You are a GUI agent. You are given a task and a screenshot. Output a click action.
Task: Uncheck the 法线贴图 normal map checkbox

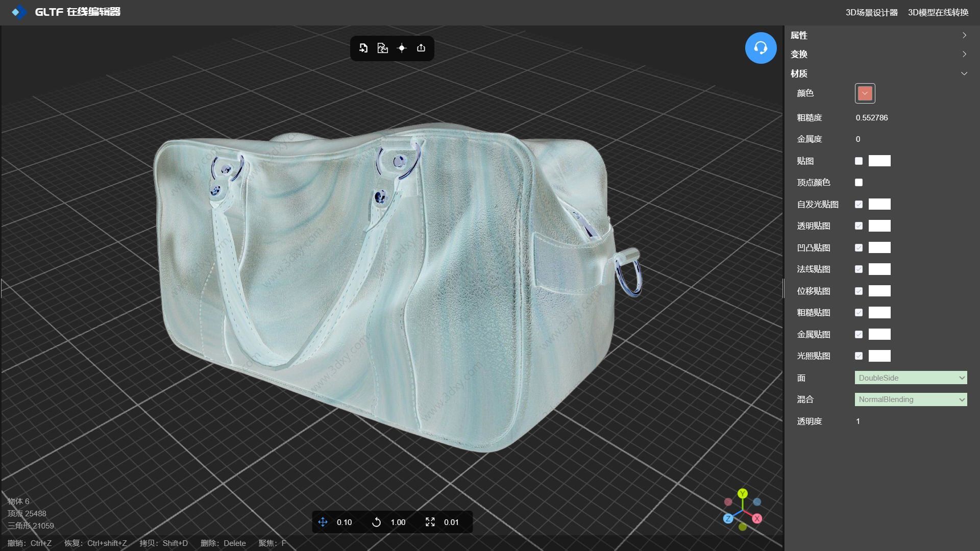(x=859, y=269)
